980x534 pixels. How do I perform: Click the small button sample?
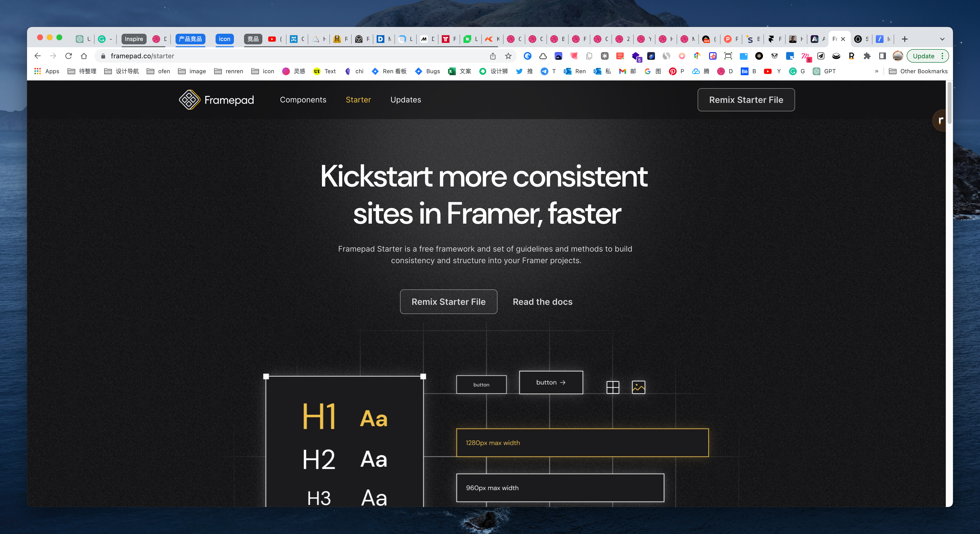[481, 384]
